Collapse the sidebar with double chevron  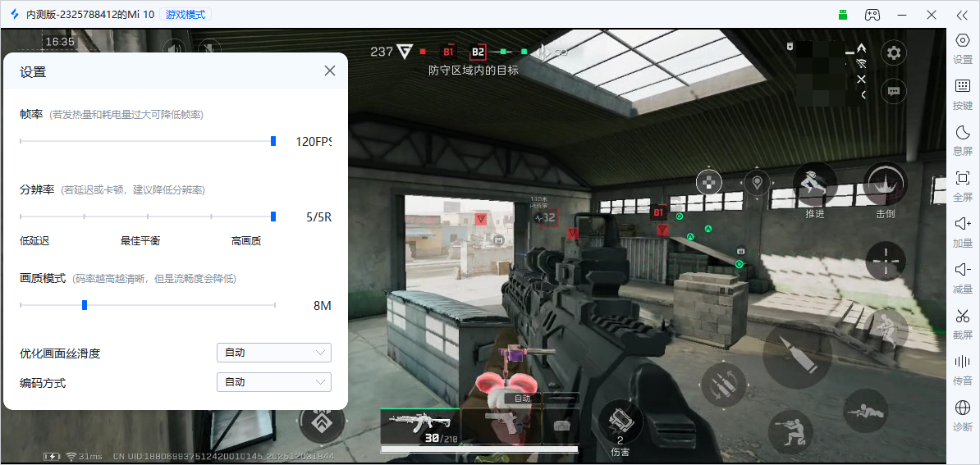coord(962,15)
